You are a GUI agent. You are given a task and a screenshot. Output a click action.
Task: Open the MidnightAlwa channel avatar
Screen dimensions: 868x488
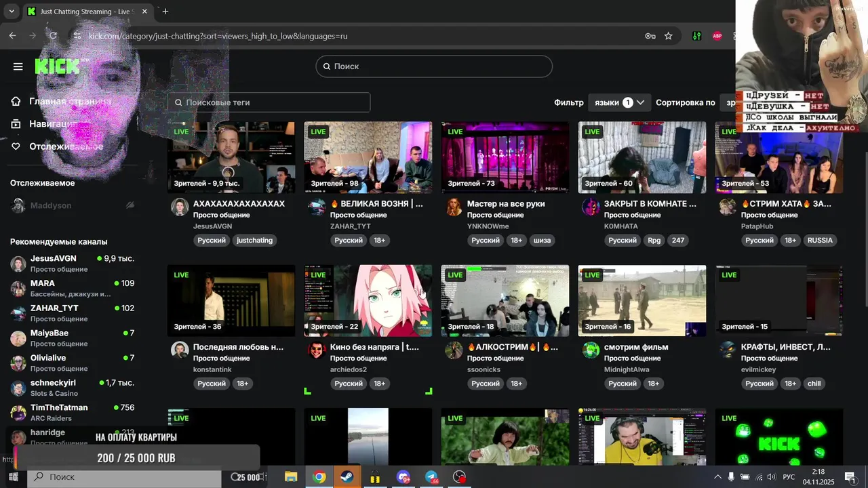point(591,350)
